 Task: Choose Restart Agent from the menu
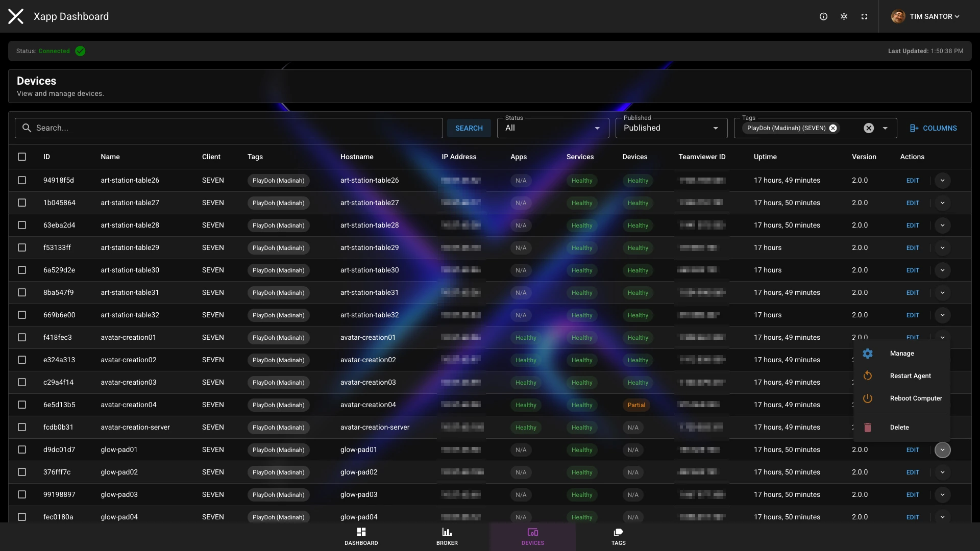click(901, 376)
